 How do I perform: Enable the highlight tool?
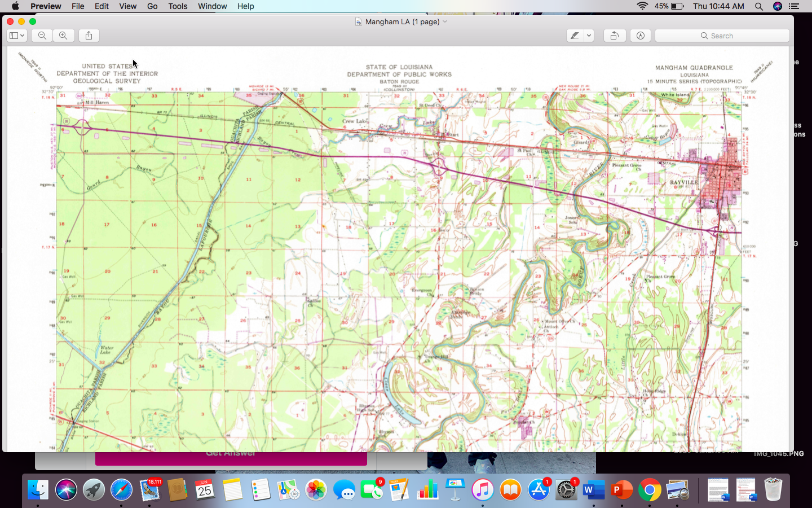(575, 35)
